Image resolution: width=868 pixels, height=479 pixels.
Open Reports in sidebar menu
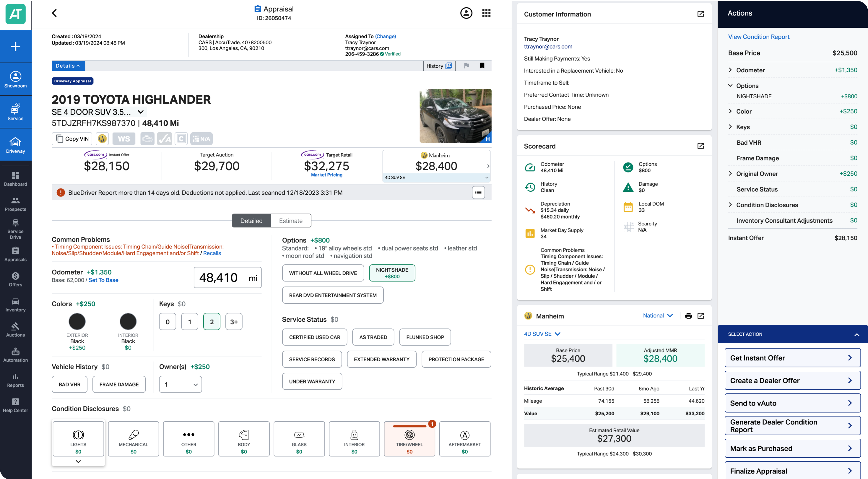pyautogui.click(x=16, y=380)
